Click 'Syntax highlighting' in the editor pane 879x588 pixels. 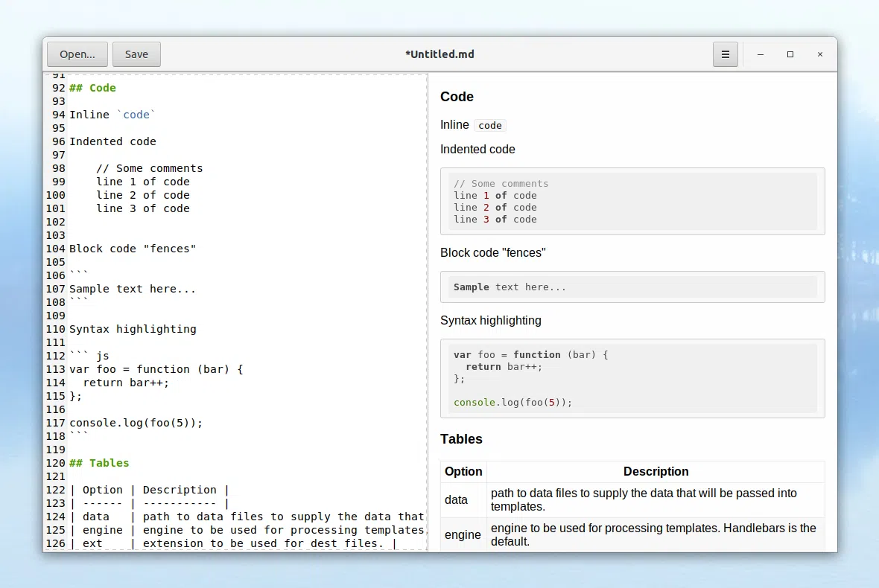(133, 329)
